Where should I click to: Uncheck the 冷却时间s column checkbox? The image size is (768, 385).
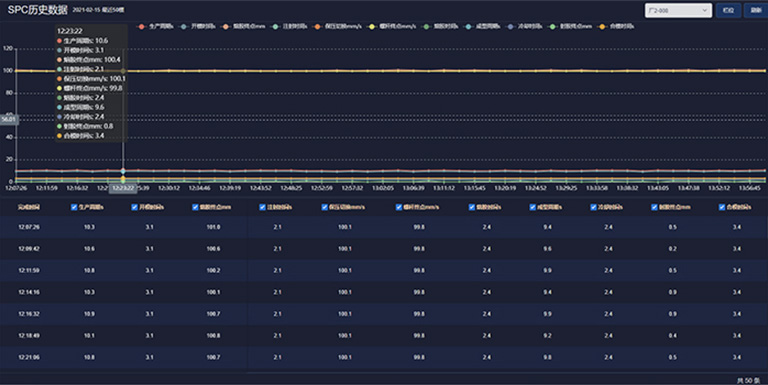[x=593, y=207]
